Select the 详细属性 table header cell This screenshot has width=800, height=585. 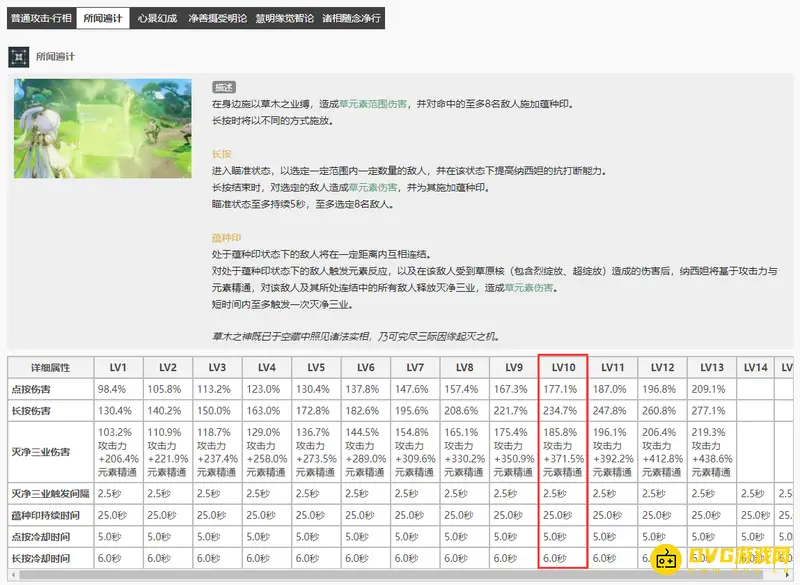pyautogui.click(x=50, y=367)
